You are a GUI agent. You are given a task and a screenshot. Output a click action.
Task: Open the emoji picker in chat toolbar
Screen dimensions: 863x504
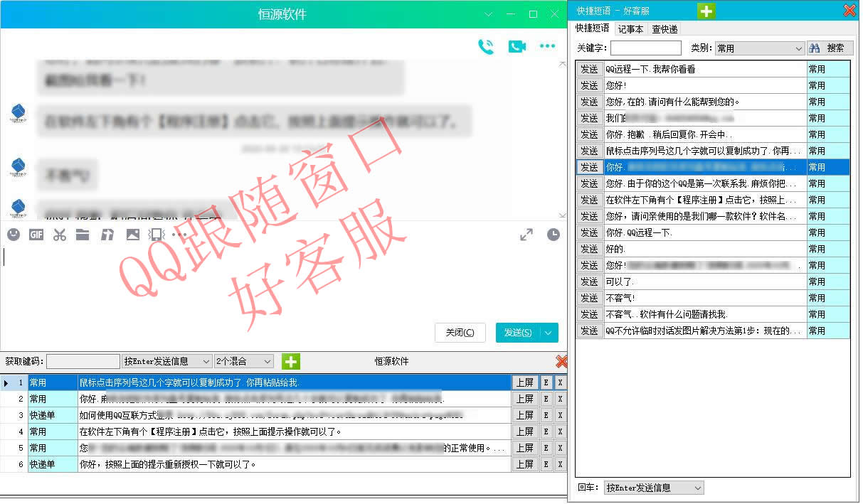click(14, 235)
